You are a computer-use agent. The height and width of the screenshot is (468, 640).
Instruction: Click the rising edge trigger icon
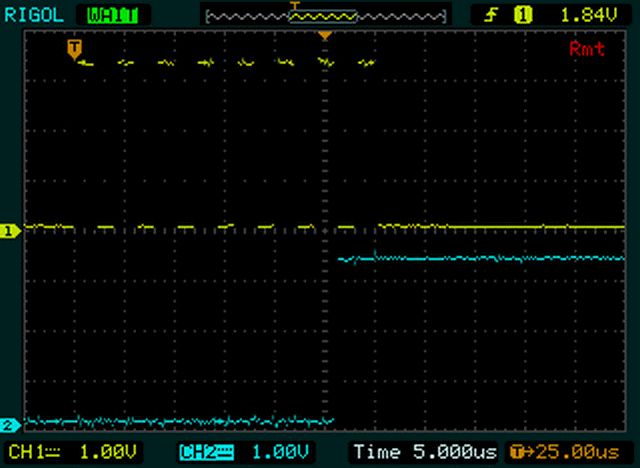tap(491, 16)
